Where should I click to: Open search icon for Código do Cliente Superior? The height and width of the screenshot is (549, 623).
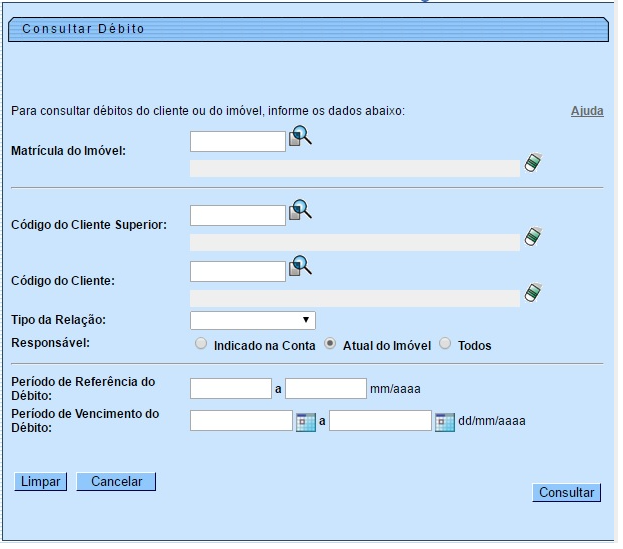tap(302, 211)
